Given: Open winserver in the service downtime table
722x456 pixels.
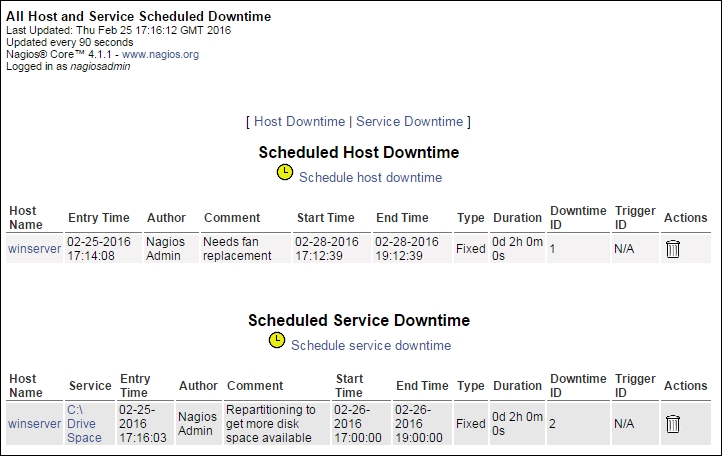Looking at the screenshot, I should (x=35, y=424).
